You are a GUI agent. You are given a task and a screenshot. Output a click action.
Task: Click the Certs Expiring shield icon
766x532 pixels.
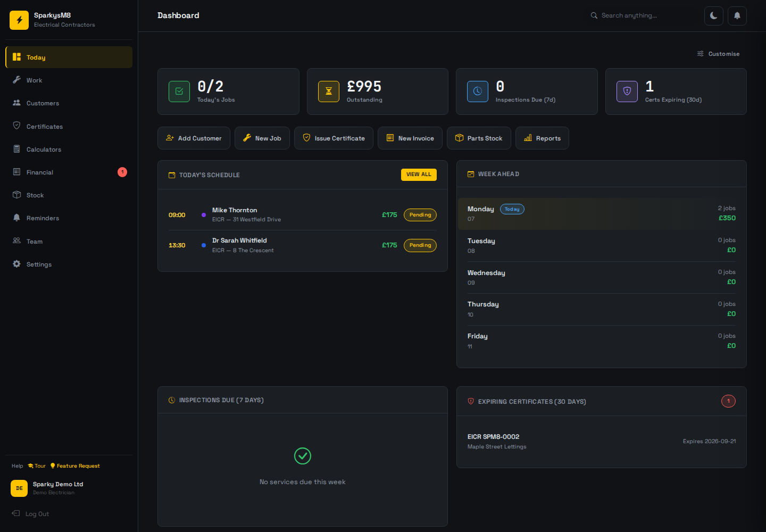(627, 92)
